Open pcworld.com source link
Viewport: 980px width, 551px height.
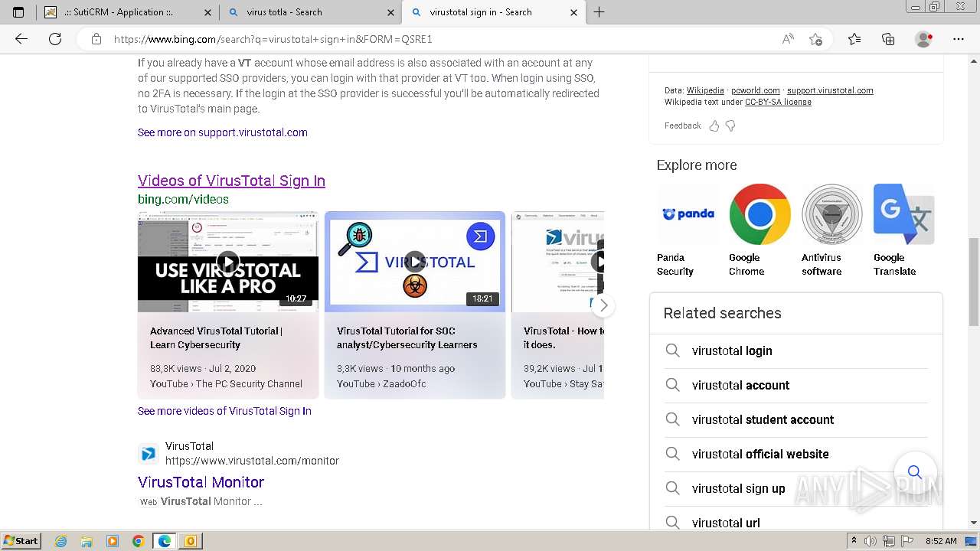pos(756,90)
